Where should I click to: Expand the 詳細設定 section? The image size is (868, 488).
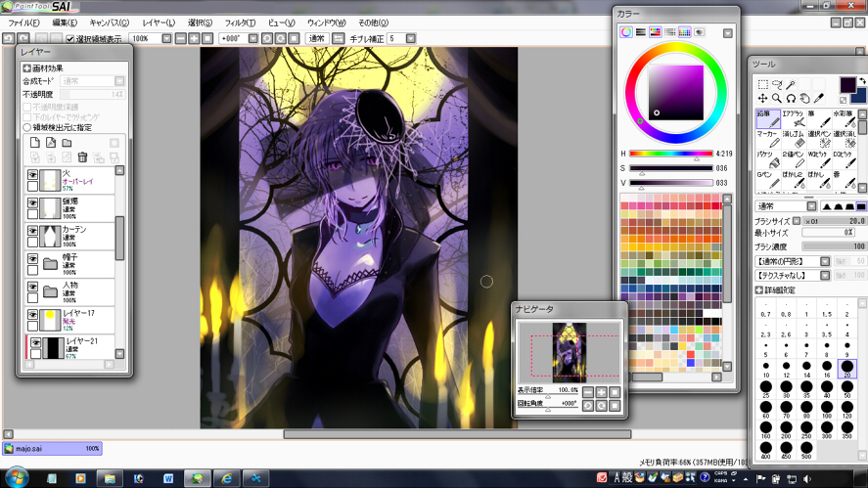pos(759,289)
